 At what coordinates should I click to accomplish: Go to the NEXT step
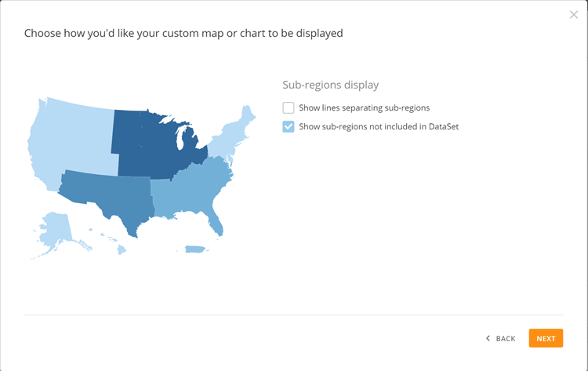[x=546, y=338]
